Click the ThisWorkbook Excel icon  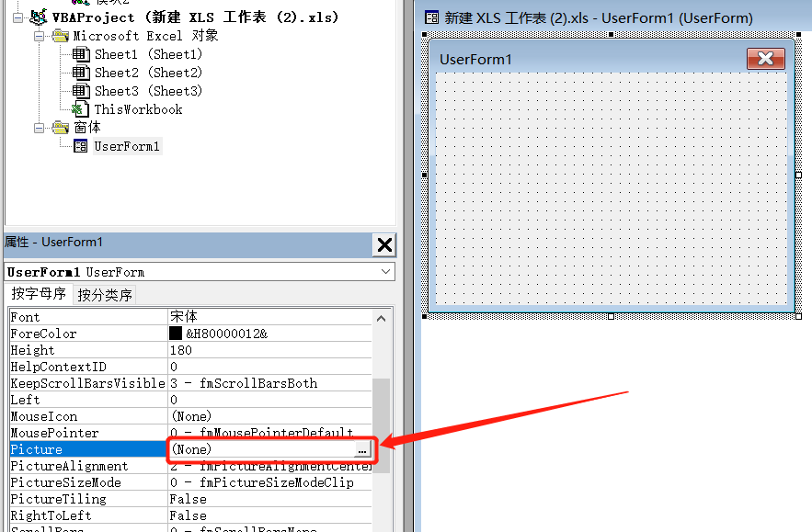(80, 109)
